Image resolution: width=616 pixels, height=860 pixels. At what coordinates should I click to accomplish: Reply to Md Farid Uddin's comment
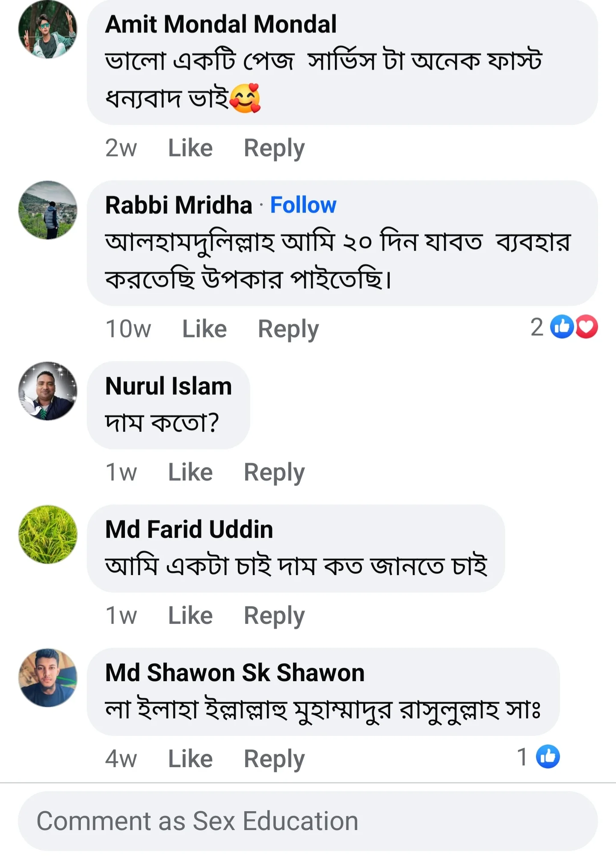pos(275,615)
